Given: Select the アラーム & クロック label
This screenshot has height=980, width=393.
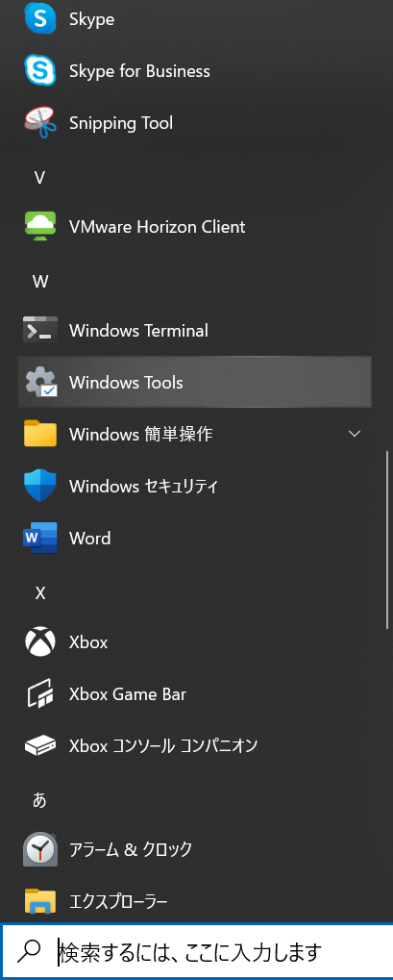Looking at the screenshot, I should [x=131, y=849].
